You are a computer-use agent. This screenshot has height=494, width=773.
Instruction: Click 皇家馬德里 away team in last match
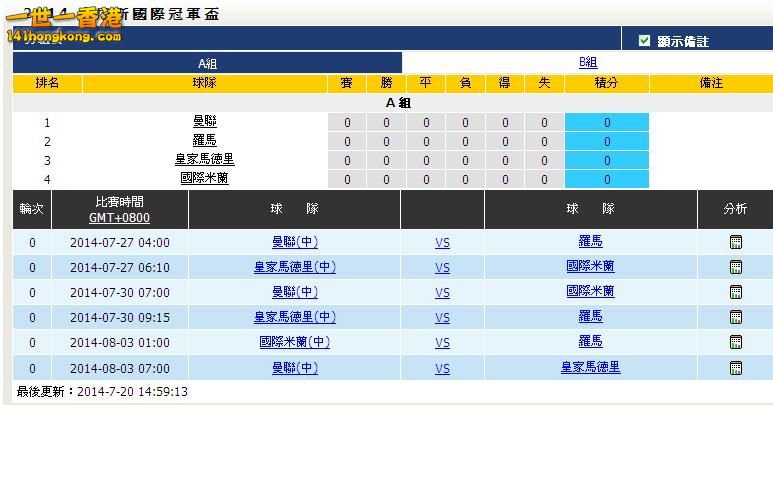pos(590,367)
